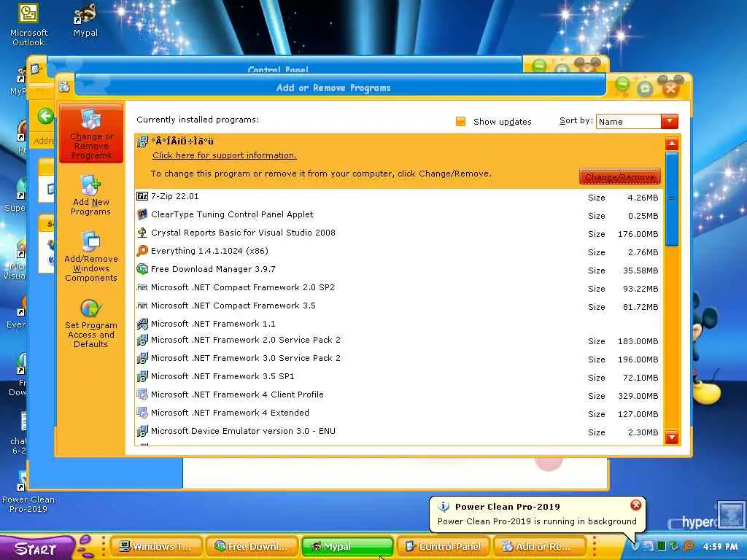747x560 pixels.
Task: Select Microsoft .NET Compact Framework 3.5
Action: point(399,306)
